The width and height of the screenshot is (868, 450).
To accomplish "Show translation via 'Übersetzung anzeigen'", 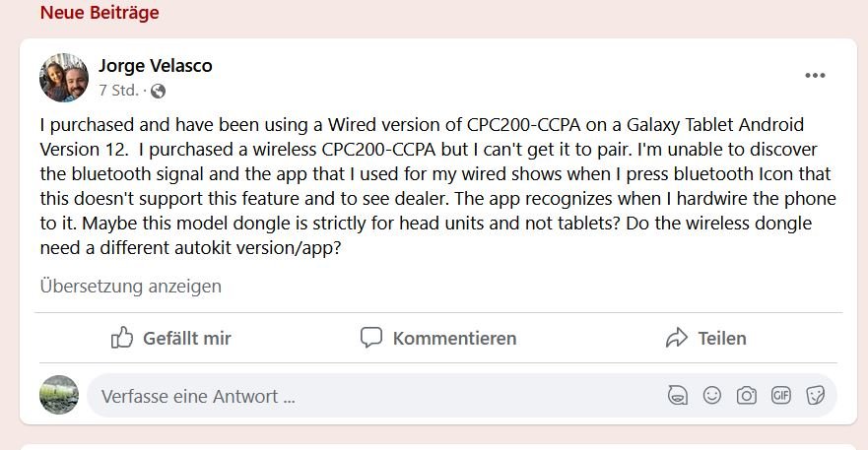I will [x=131, y=287].
